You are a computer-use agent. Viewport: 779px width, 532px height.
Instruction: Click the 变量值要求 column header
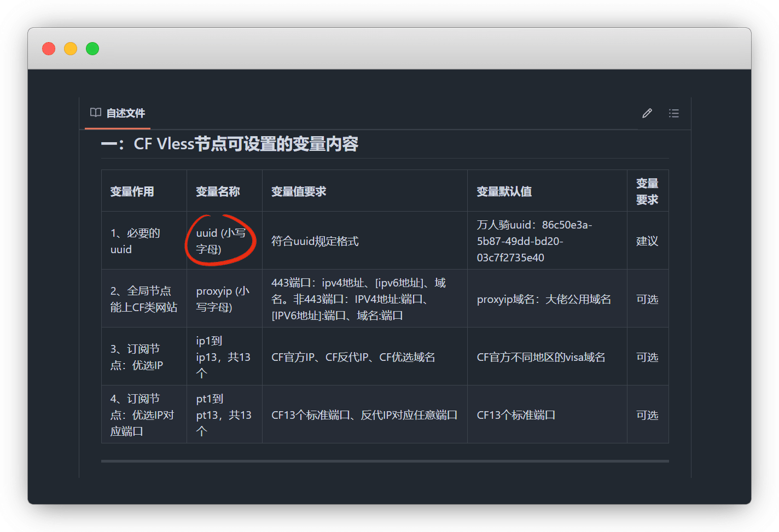coord(299,191)
